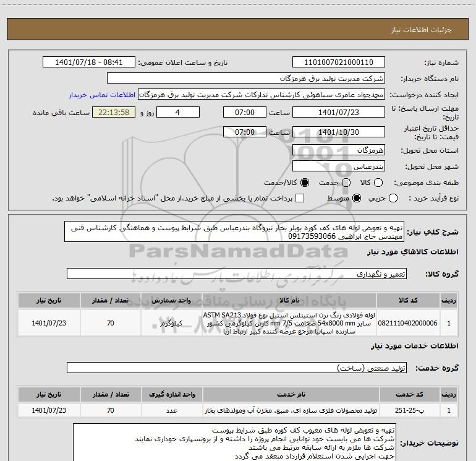Click the کد کالا column header
Image resolution: width=476 pixels, height=461 pixels.
pos(408,300)
